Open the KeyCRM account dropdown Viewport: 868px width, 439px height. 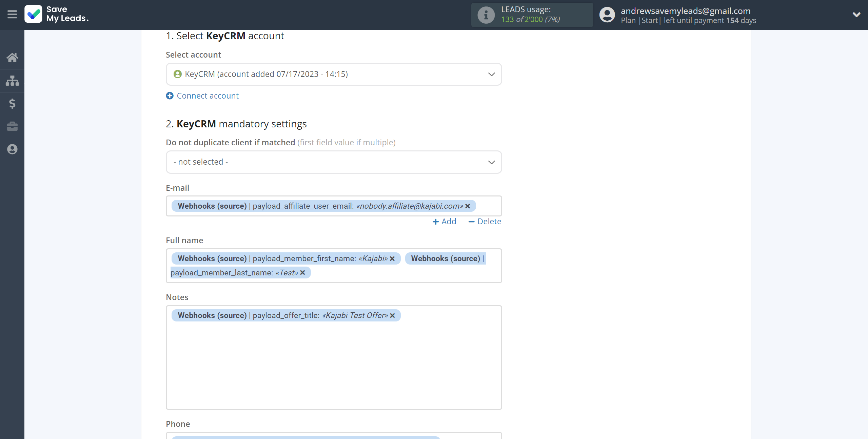[x=334, y=74]
